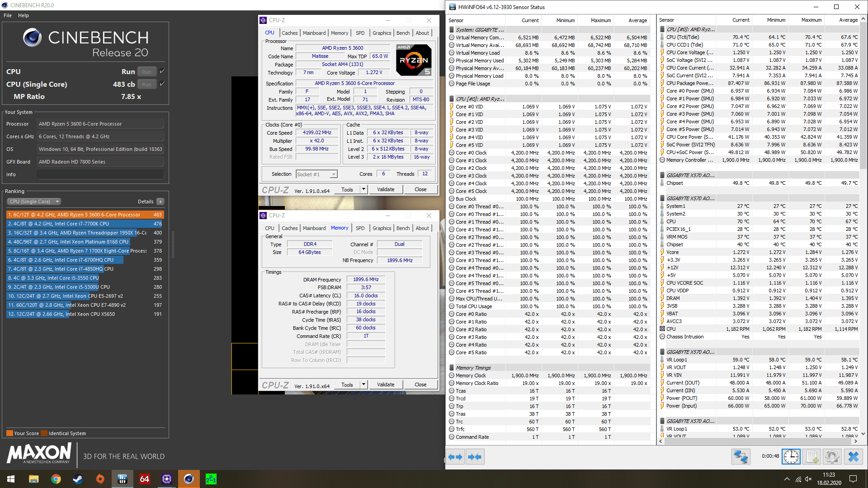Click the network tray icon
The height and width of the screenshot is (488, 868).
tap(798, 479)
